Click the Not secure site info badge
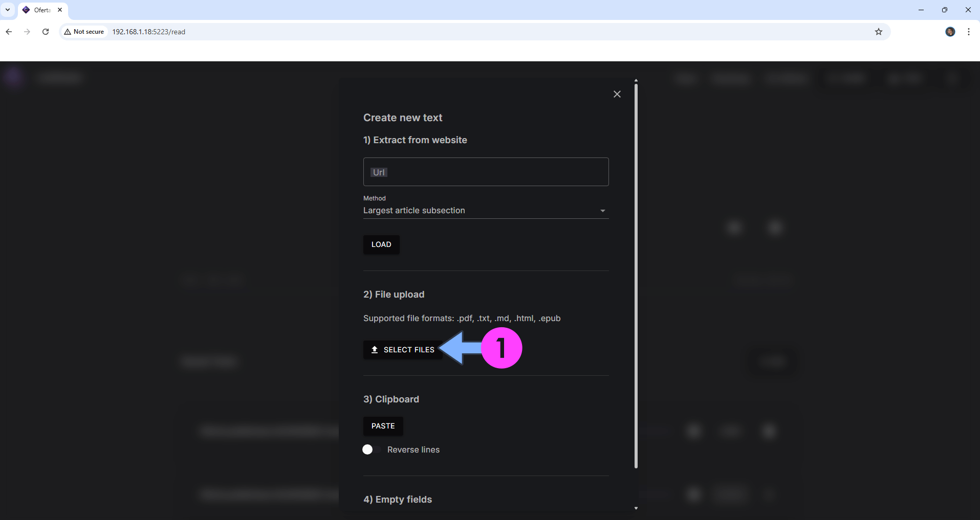Viewport: 980px width, 520px height. pos(84,32)
